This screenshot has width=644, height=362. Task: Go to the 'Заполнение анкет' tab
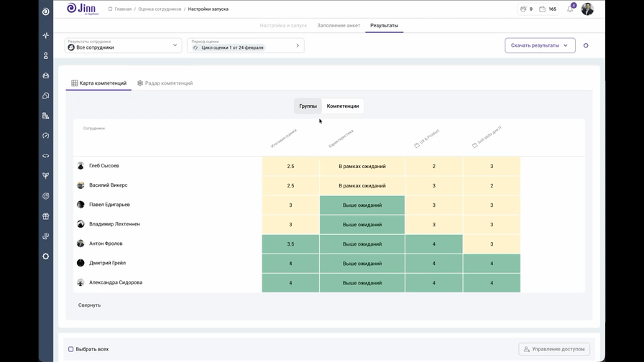tap(339, 25)
